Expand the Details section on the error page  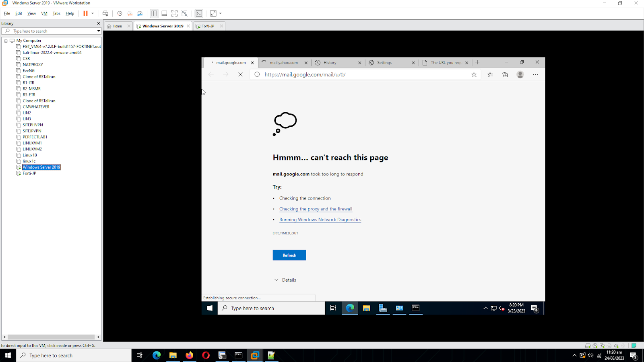coord(285,280)
